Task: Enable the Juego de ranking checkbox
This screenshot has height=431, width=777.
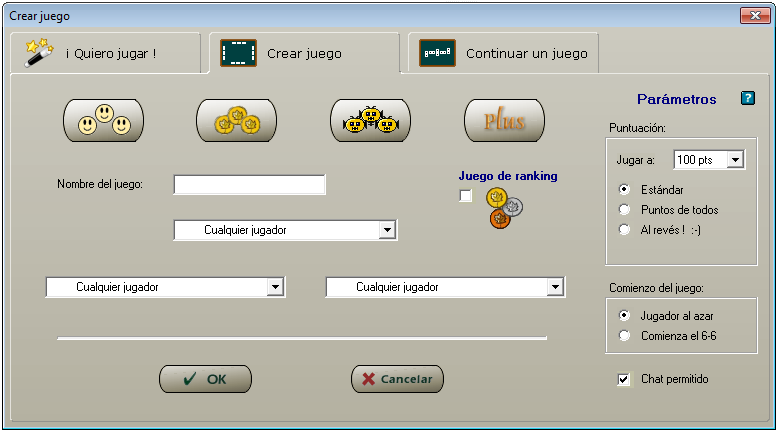Action: tap(465, 196)
